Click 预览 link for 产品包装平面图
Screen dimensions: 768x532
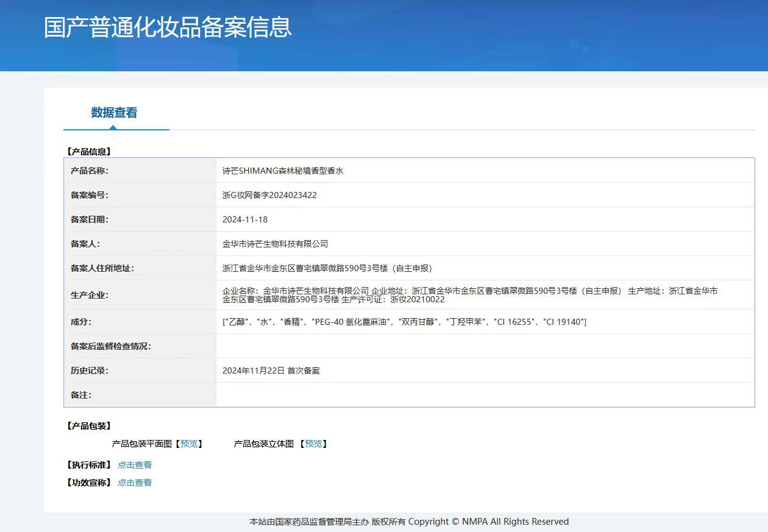coord(189,444)
